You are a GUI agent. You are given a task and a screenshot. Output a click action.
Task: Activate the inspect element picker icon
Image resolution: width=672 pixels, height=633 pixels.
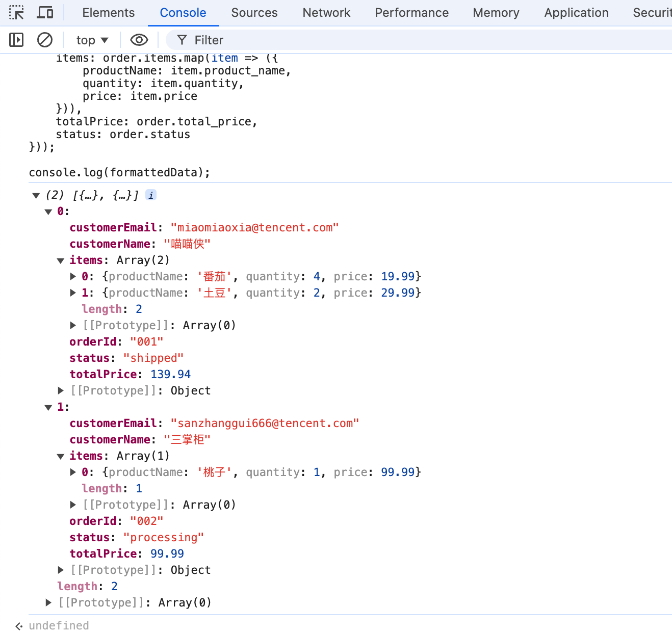pyautogui.click(x=16, y=13)
